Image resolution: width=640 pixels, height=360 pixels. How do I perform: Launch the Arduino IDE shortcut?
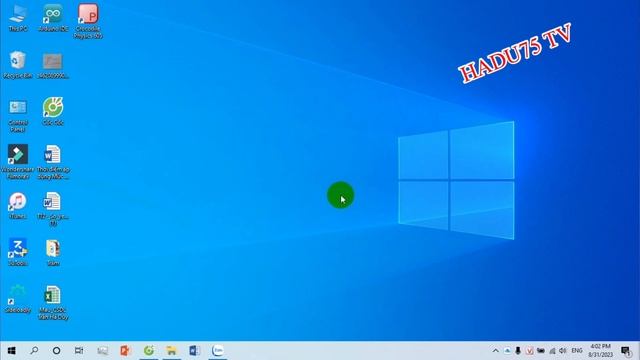53,18
